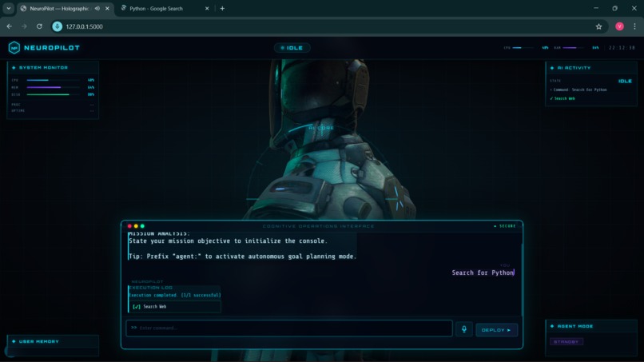Click 'Command: Search for Python' in AI Activity
Screen dimensions: 644x362
[578, 90]
